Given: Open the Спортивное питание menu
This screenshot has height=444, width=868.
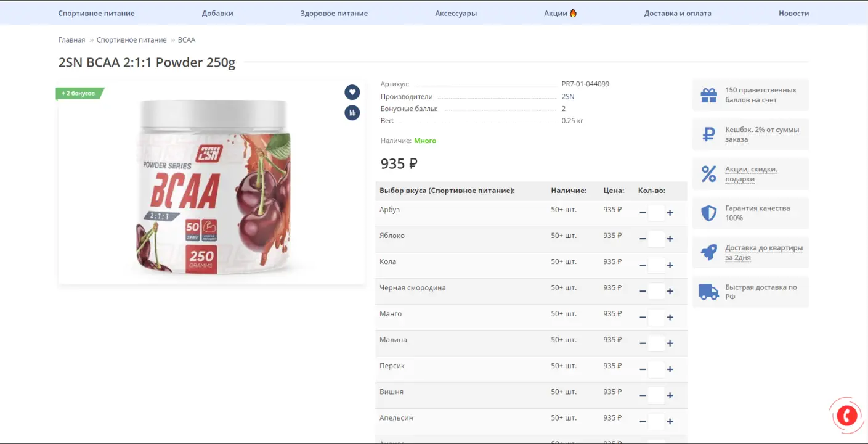Looking at the screenshot, I should point(96,13).
